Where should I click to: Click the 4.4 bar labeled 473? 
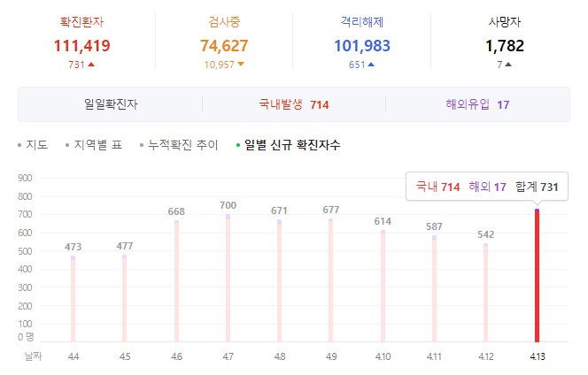[73, 299]
